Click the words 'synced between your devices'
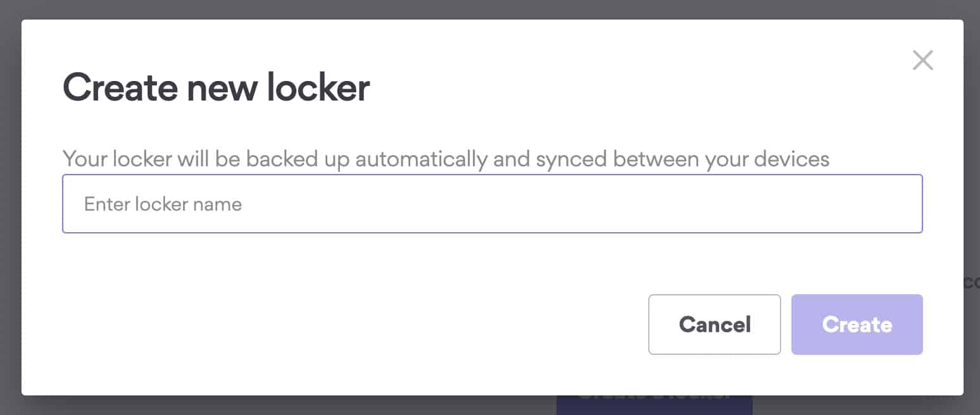This screenshot has height=415, width=980. point(682,159)
